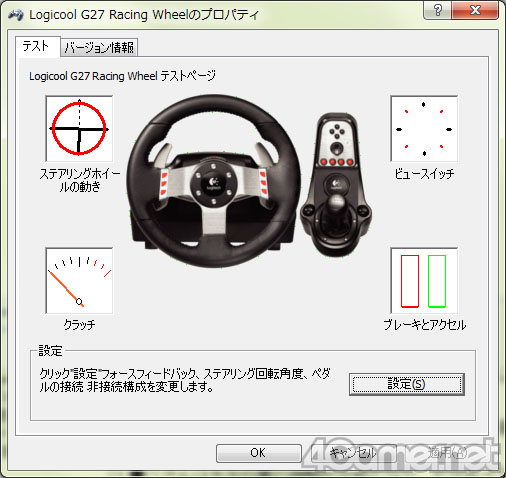
Task: Click the gear shifter unit image
Action: tap(336, 185)
